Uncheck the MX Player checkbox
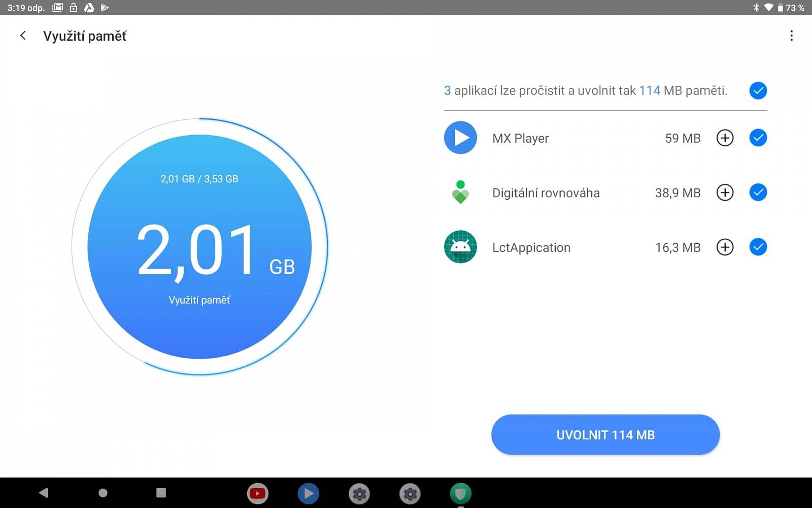Viewport: 812px width, 508px height. point(758,138)
